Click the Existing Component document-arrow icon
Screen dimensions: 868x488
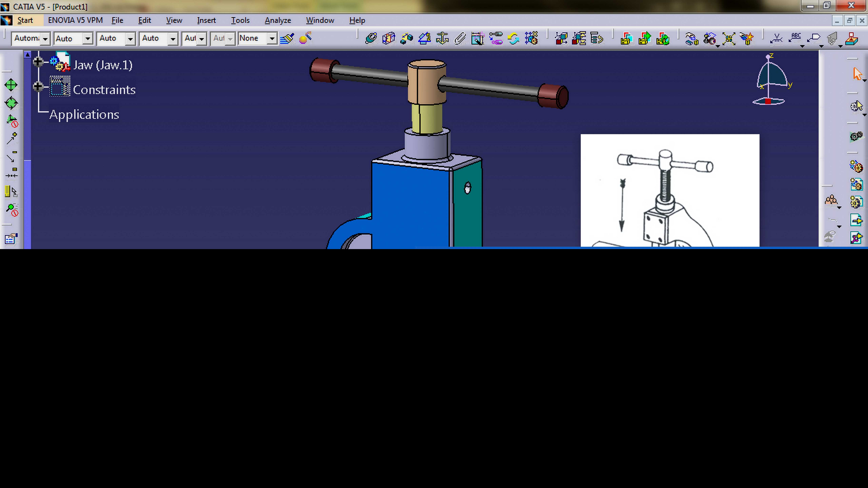click(x=856, y=220)
